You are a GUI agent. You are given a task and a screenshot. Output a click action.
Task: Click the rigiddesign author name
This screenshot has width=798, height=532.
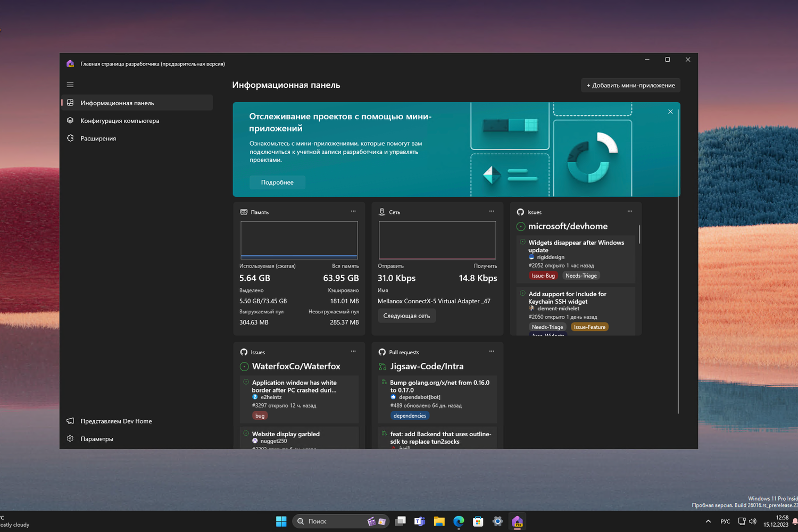(551, 257)
